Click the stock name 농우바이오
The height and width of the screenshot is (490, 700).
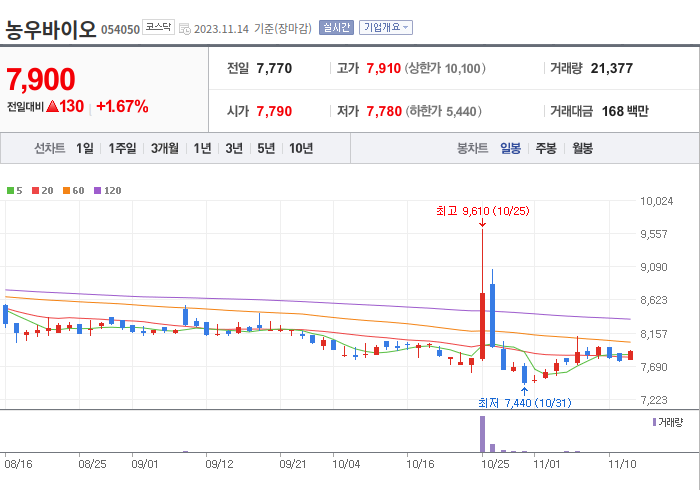pyautogui.click(x=51, y=29)
